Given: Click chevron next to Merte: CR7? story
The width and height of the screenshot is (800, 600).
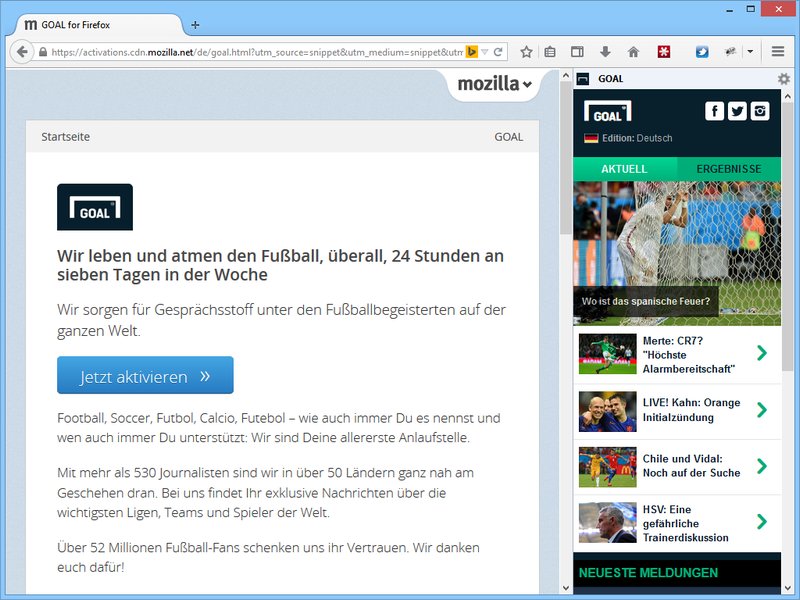Looking at the screenshot, I should click(762, 353).
